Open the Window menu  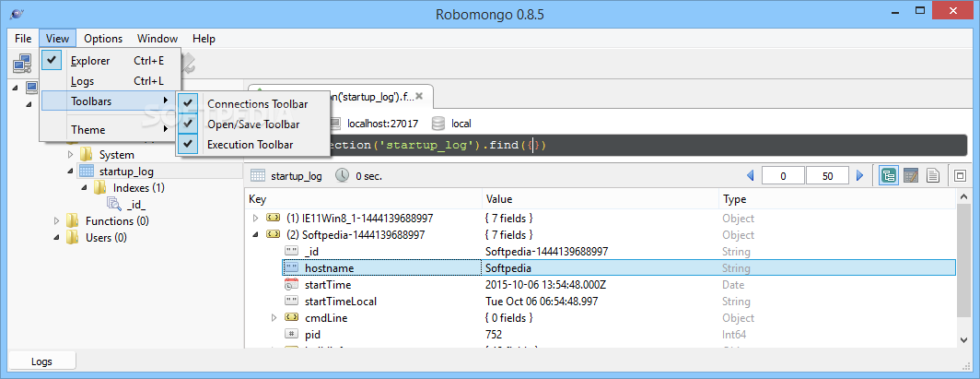157,38
